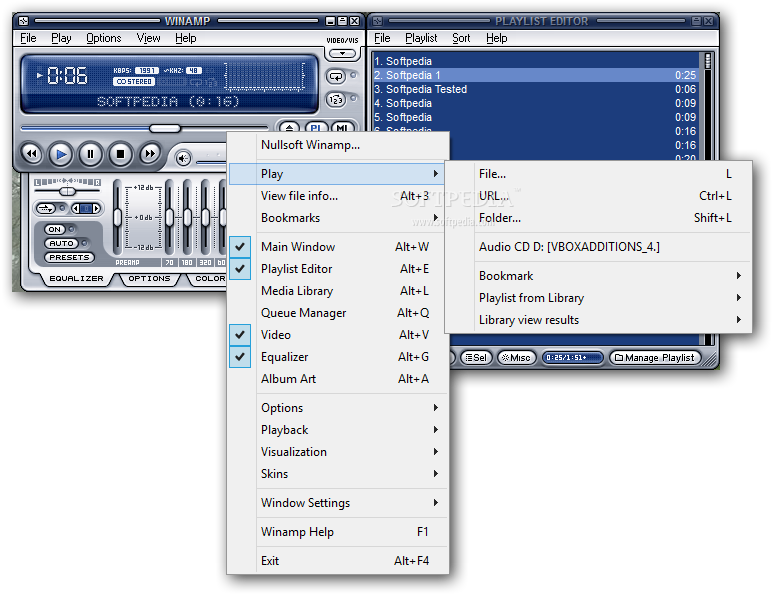Open the equalizer PRESETS button
This screenshot has height=595, width=773.
click(69, 257)
